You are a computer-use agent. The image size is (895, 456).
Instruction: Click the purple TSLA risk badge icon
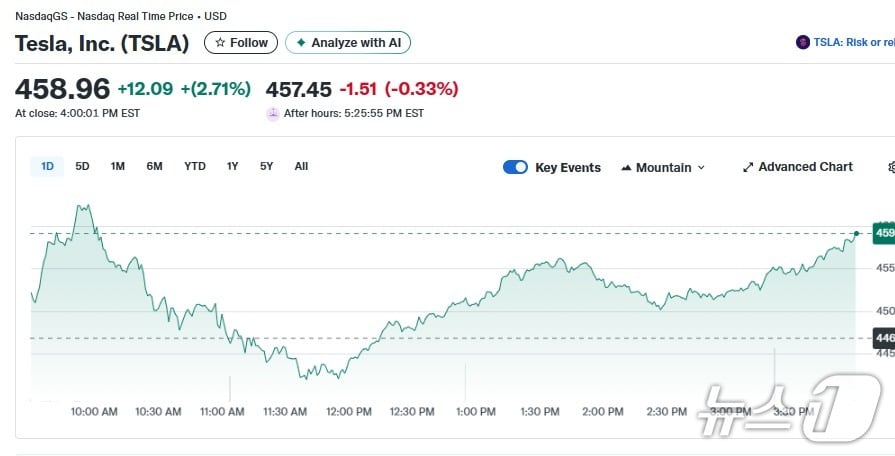coord(802,42)
